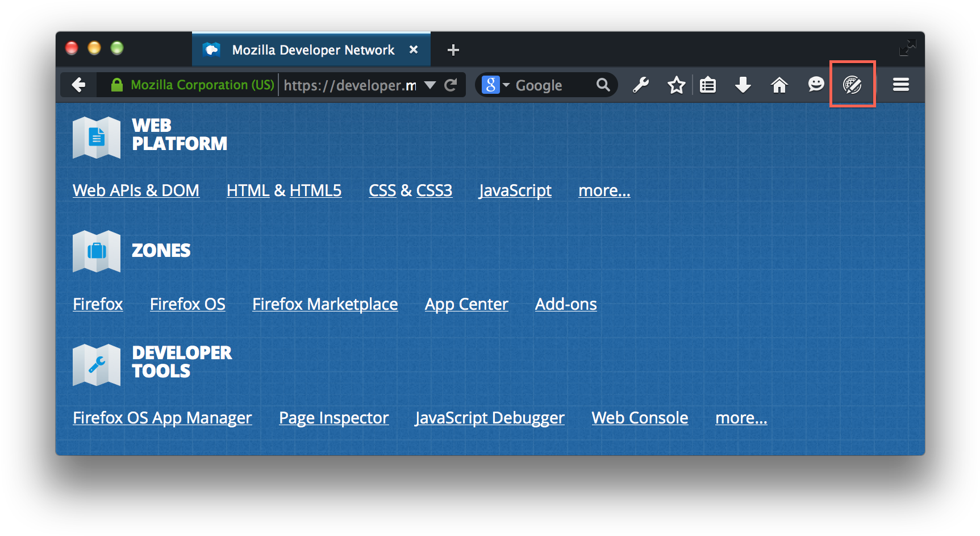Open the Firefox OS link

(x=187, y=304)
